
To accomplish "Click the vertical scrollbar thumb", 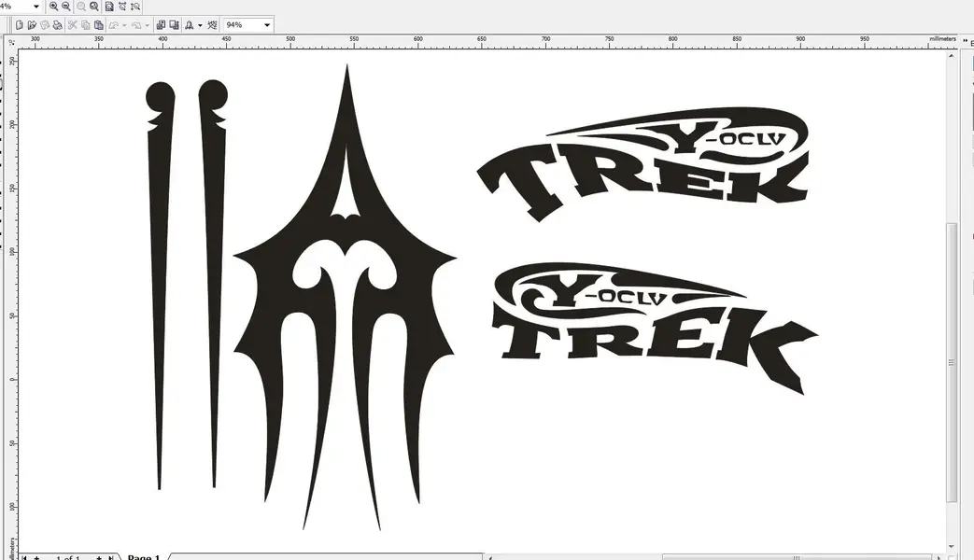I will [952, 362].
